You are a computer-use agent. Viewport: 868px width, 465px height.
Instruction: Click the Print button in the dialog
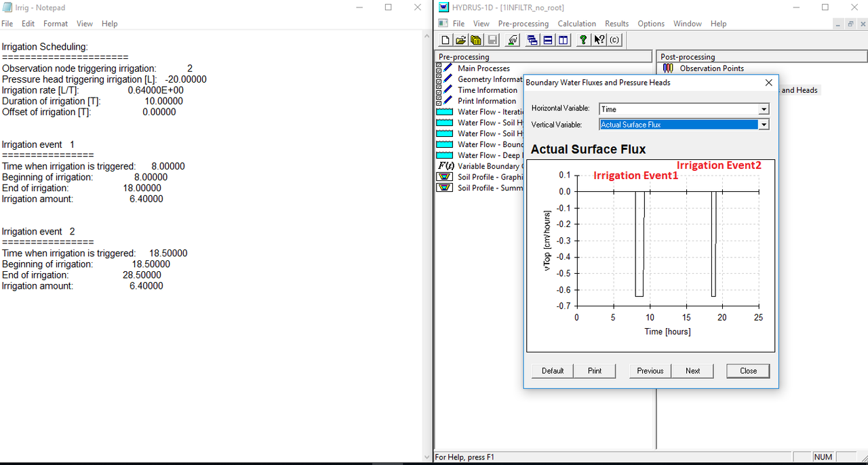(x=595, y=371)
